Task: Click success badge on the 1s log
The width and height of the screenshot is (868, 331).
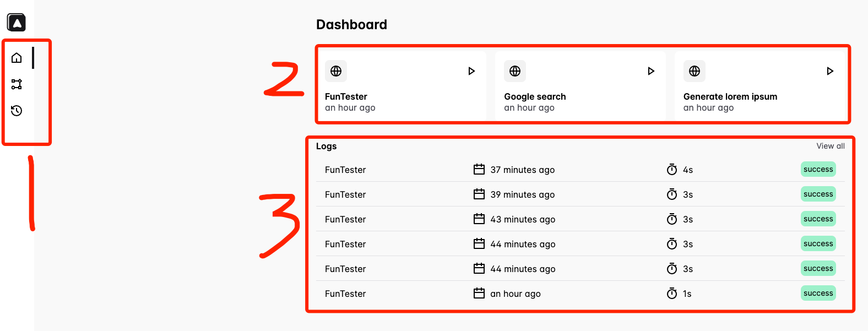Action: [x=818, y=293]
